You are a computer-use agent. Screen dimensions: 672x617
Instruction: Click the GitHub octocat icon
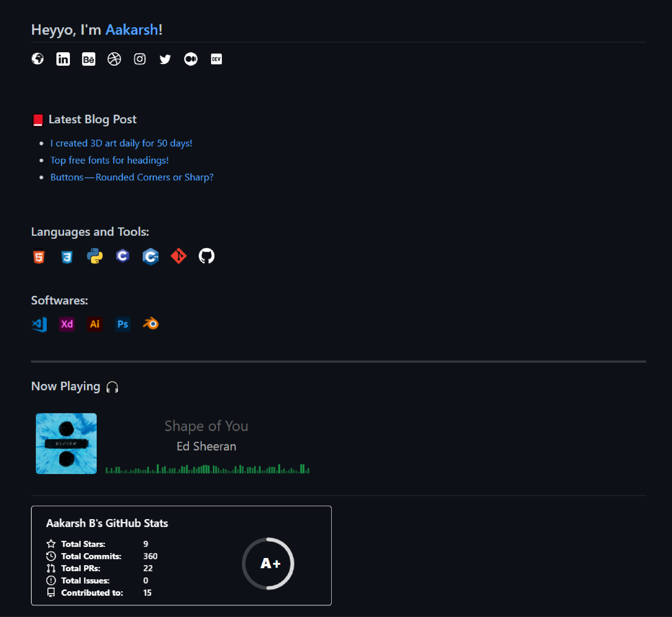pyautogui.click(x=207, y=256)
